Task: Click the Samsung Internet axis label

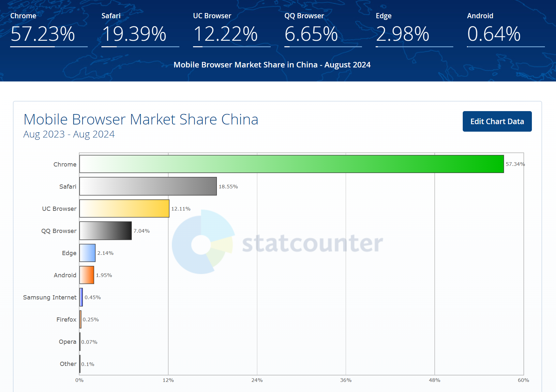Action: (x=50, y=298)
